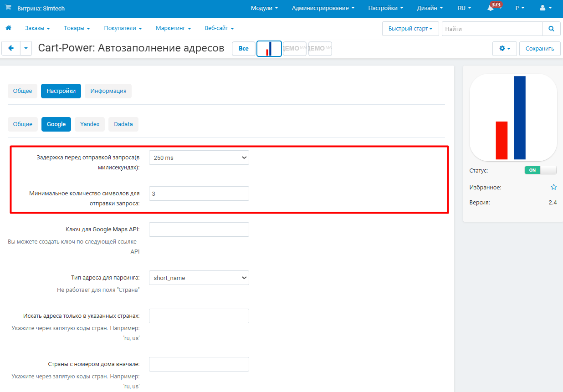The width and height of the screenshot is (563, 392).
Task: Select the Yandex sub-tab
Action: 90,124
